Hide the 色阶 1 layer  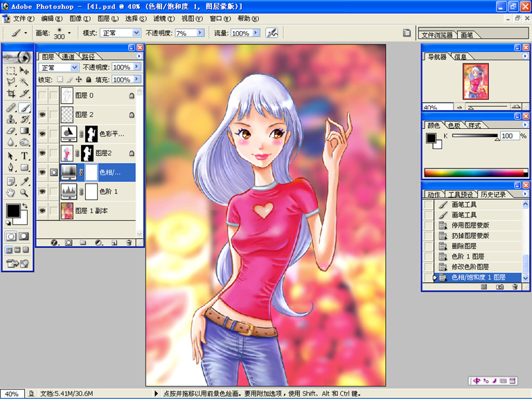click(42, 191)
